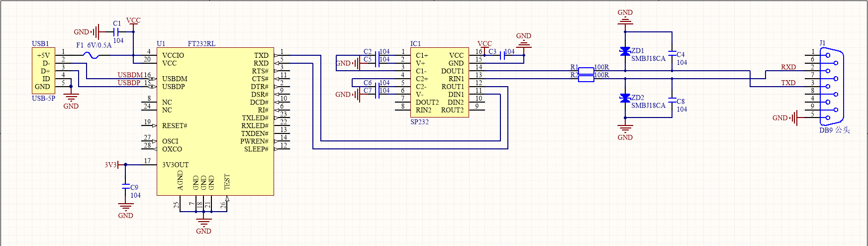
Task: Click the PWREN# pin name
Action: coord(254,141)
